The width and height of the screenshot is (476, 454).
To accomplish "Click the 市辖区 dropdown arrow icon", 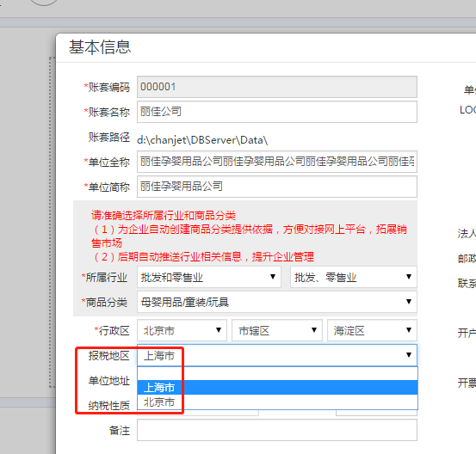I will 314,330.
